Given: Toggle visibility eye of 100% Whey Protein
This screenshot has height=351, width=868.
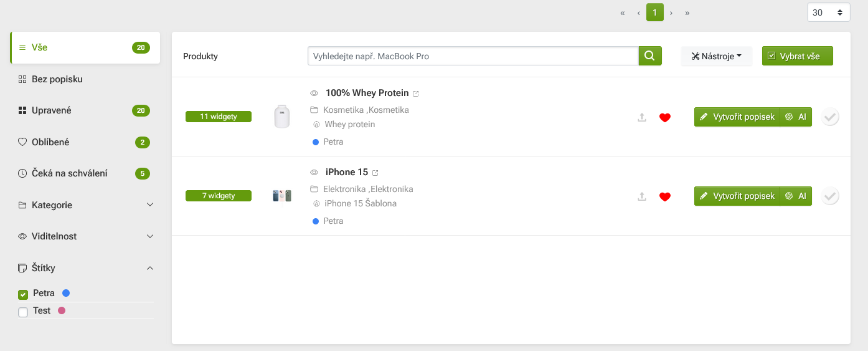Looking at the screenshot, I should (314, 94).
